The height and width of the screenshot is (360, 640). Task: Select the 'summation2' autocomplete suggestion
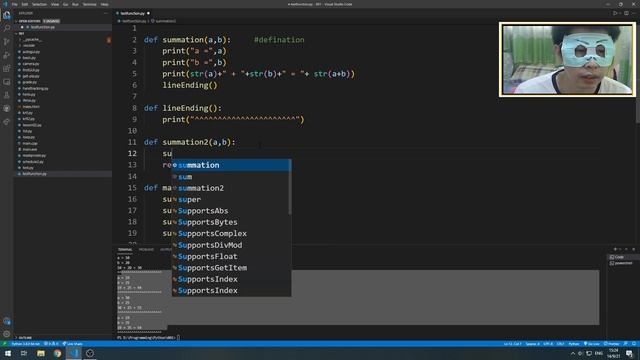point(231,188)
